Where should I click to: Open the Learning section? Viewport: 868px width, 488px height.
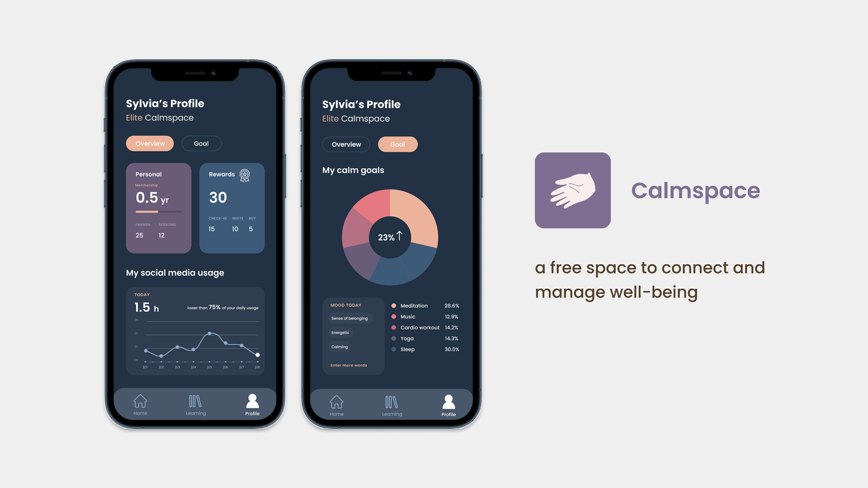tap(196, 404)
